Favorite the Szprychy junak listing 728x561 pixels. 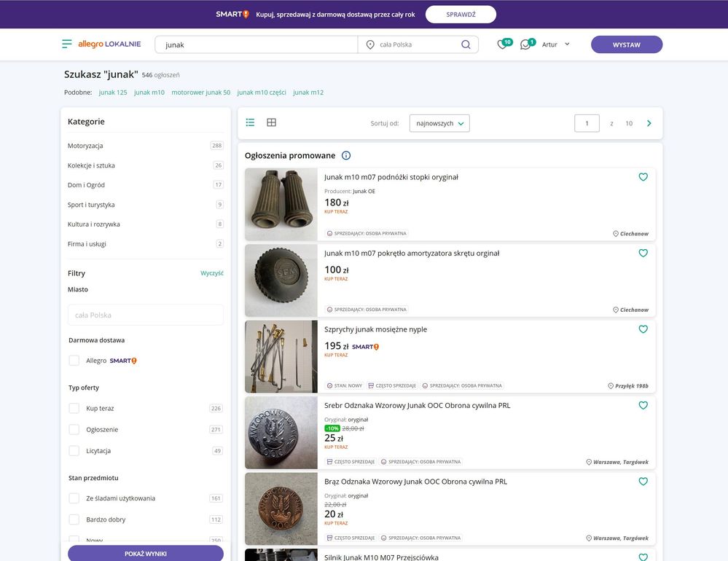point(643,329)
